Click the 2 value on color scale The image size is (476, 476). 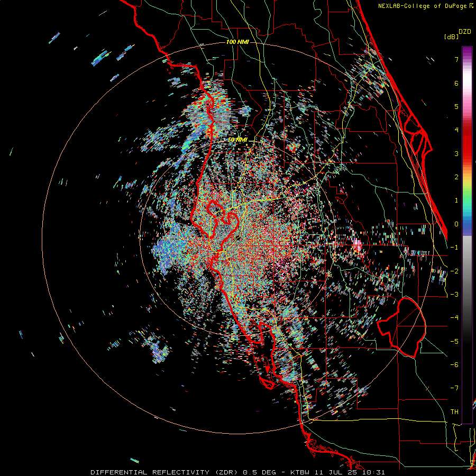click(x=456, y=177)
